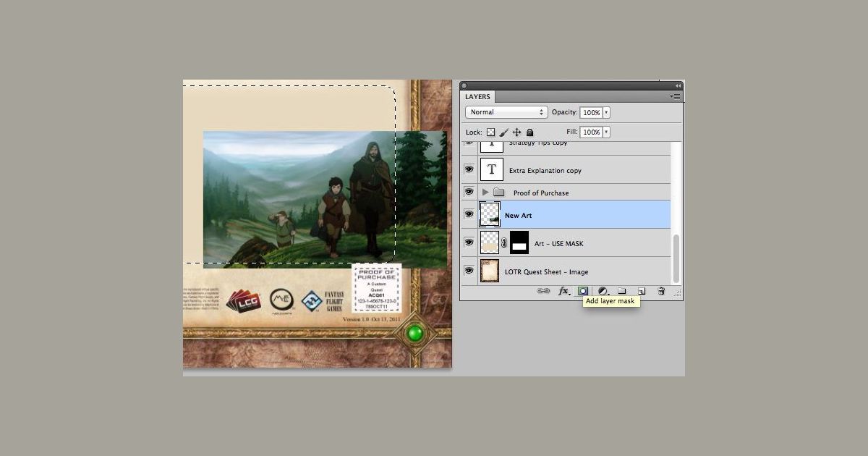The width and height of the screenshot is (868, 456).
Task: Enable lock transparent pixels
Action: pos(490,132)
